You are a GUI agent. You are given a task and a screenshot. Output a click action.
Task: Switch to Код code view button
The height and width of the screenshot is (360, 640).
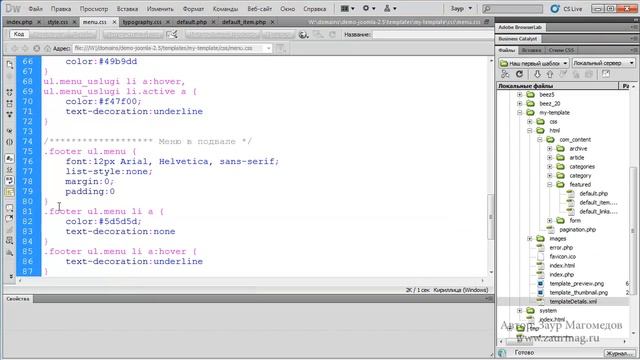point(19,34)
